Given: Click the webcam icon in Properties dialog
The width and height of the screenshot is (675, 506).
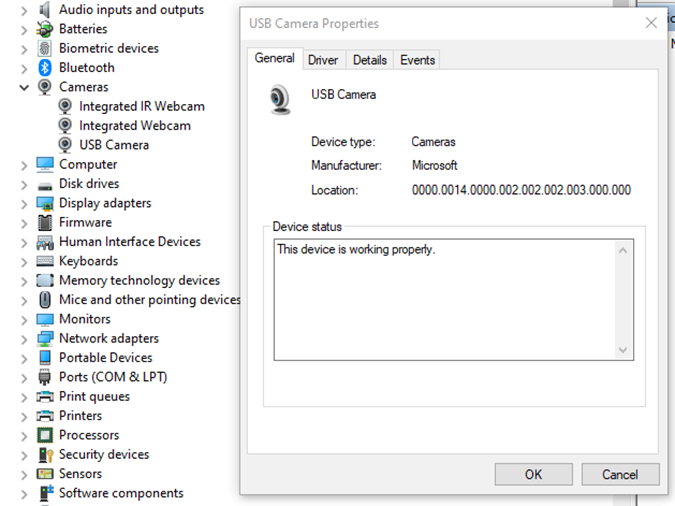Looking at the screenshot, I should [x=280, y=100].
